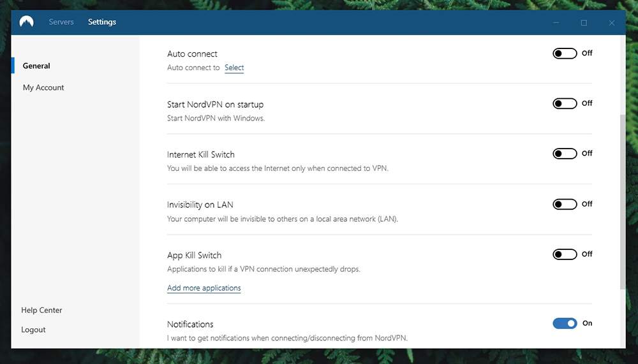Click the Internet Kill Switch heading

pyautogui.click(x=200, y=154)
